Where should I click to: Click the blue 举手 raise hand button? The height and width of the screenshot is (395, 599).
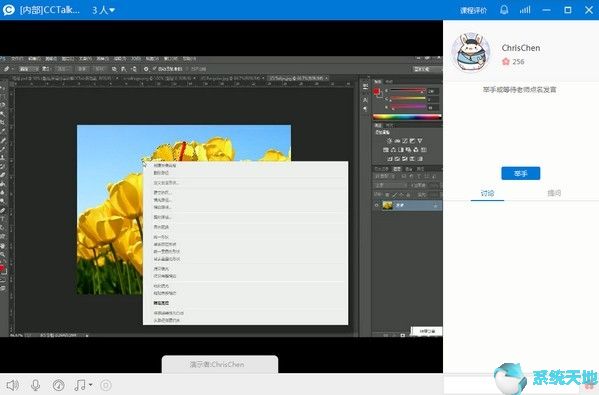(x=521, y=173)
